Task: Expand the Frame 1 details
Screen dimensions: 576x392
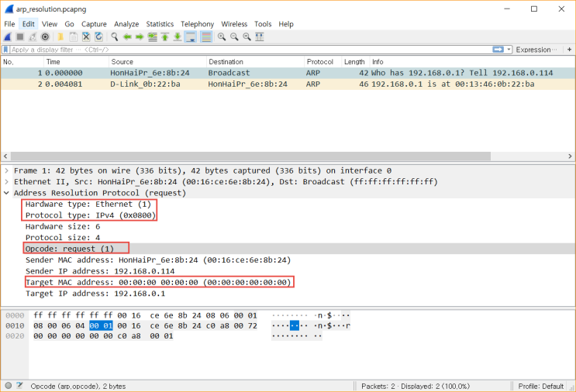Action: pyautogui.click(x=7, y=170)
